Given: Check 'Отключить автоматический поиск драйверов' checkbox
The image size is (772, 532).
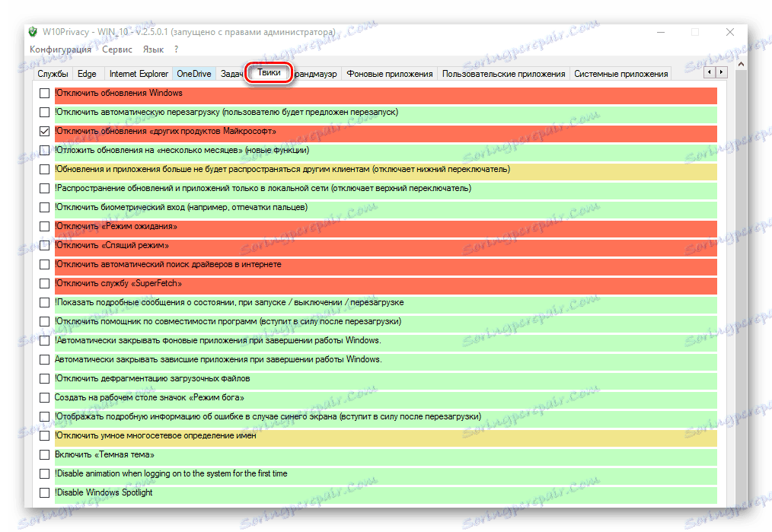Looking at the screenshot, I should click(44, 264).
